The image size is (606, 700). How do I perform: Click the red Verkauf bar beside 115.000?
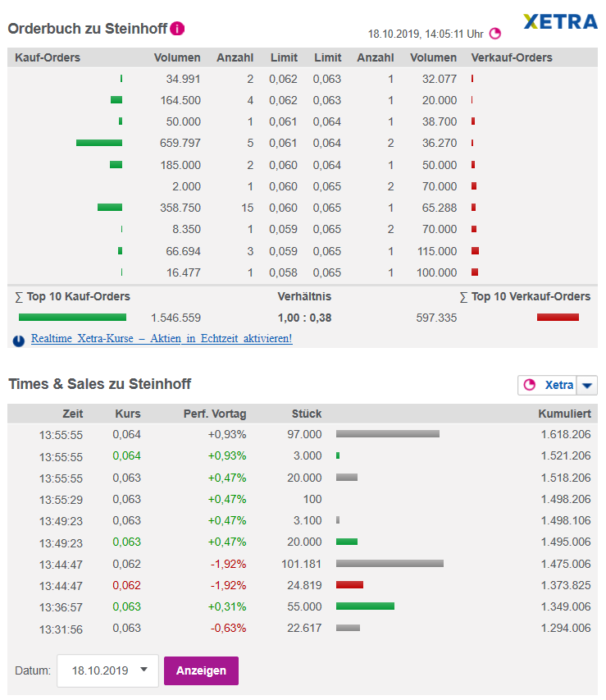point(474,251)
